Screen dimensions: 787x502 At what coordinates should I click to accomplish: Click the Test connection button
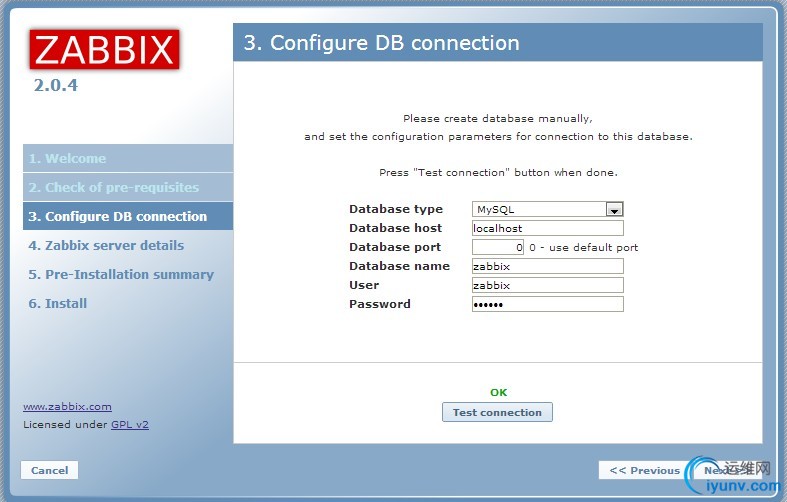[497, 412]
